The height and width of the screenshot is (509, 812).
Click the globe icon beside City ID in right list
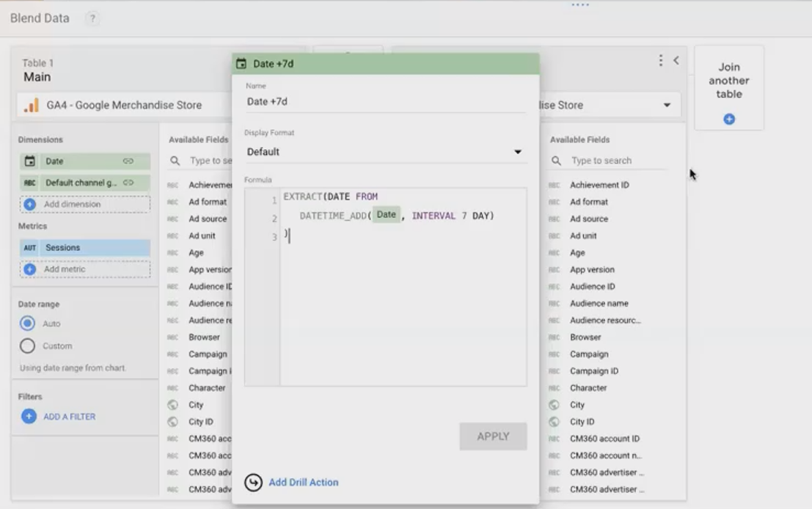[x=554, y=422]
